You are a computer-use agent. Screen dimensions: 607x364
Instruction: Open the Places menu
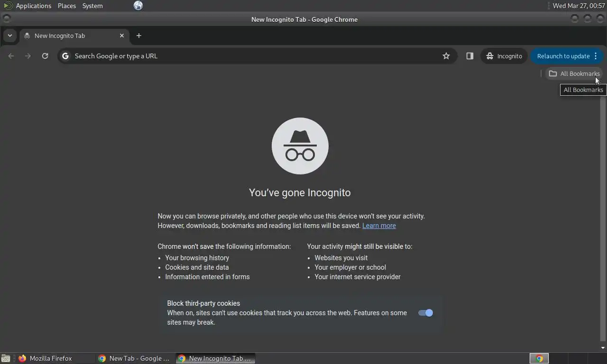[67, 6]
